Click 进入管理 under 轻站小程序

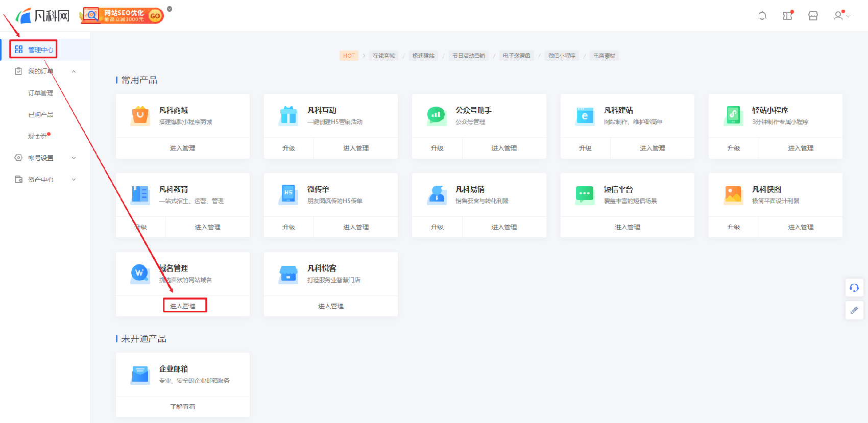(x=801, y=148)
